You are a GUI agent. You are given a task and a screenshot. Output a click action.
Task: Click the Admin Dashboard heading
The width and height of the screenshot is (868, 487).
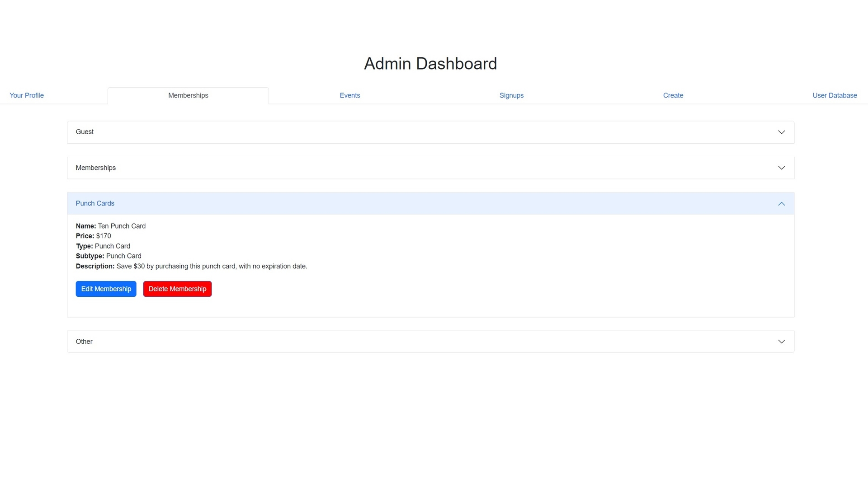[430, 64]
